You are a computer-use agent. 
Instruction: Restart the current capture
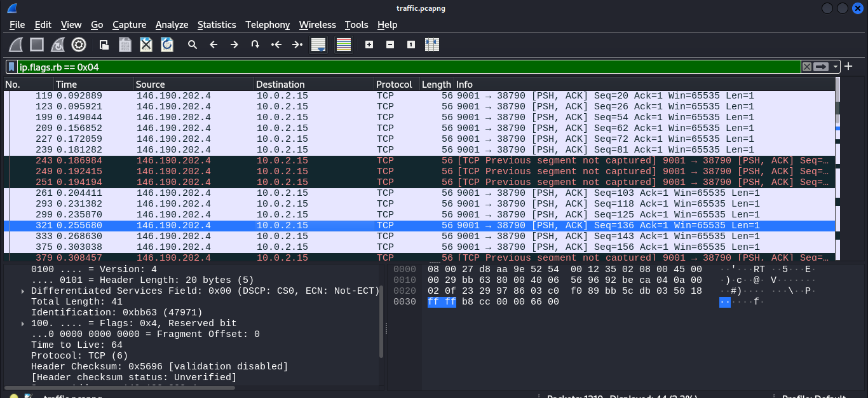pyautogui.click(x=58, y=45)
